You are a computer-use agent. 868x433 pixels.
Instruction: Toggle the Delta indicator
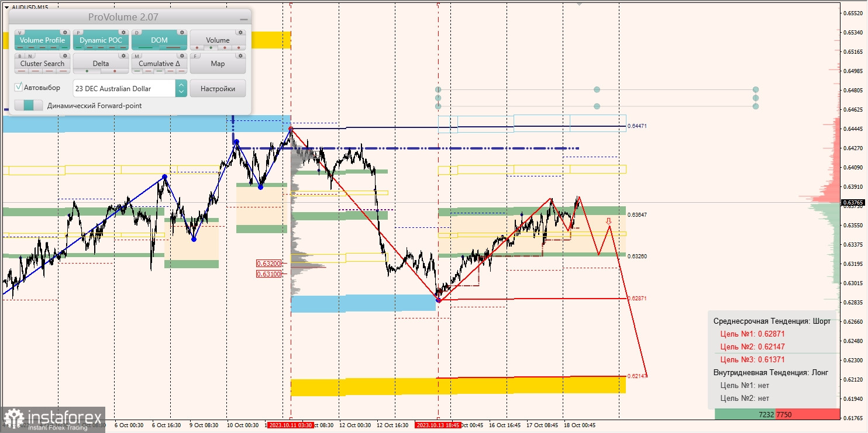pyautogui.click(x=101, y=63)
